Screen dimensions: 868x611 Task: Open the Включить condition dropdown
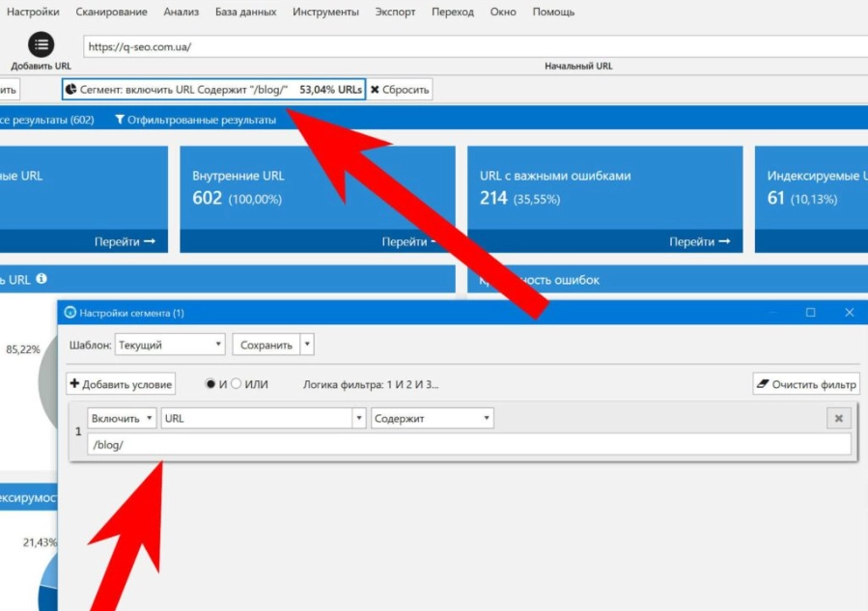(123, 419)
